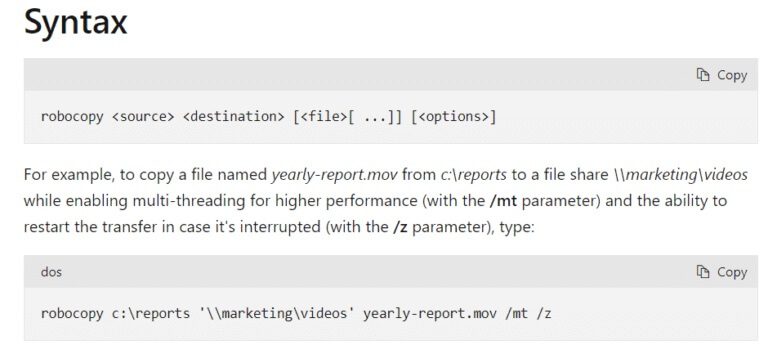
Task: Click the [<options>] placeholder in the syntax line
Action: pyautogui.click(x=454, y=117)
